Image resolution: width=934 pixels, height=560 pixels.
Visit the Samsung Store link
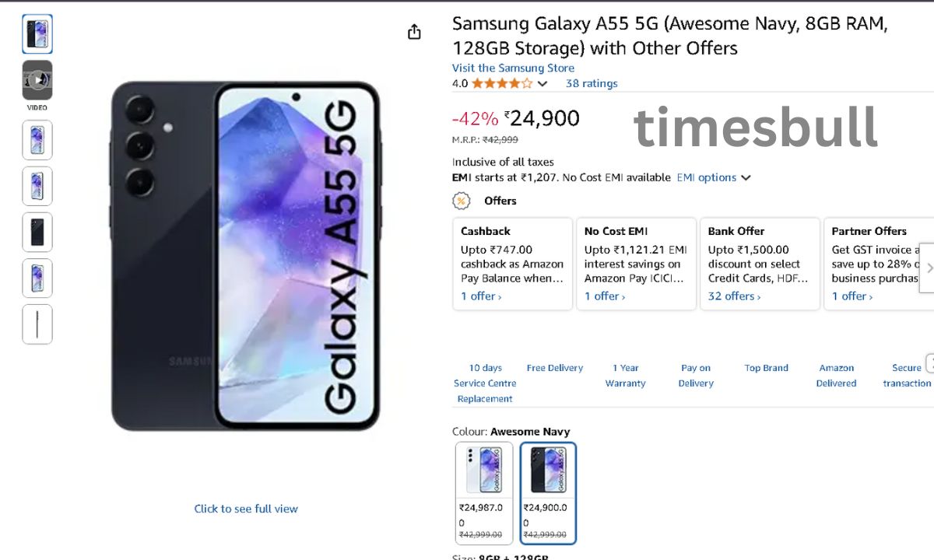click(x=514, y=68)
